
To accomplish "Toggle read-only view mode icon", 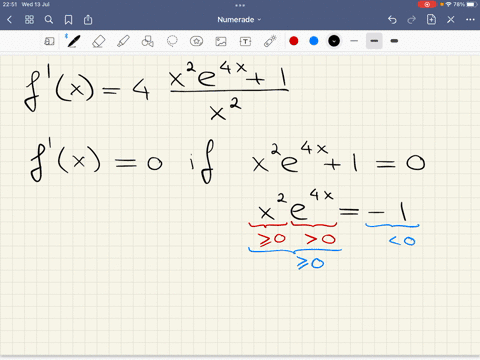I will coord(49,41).
